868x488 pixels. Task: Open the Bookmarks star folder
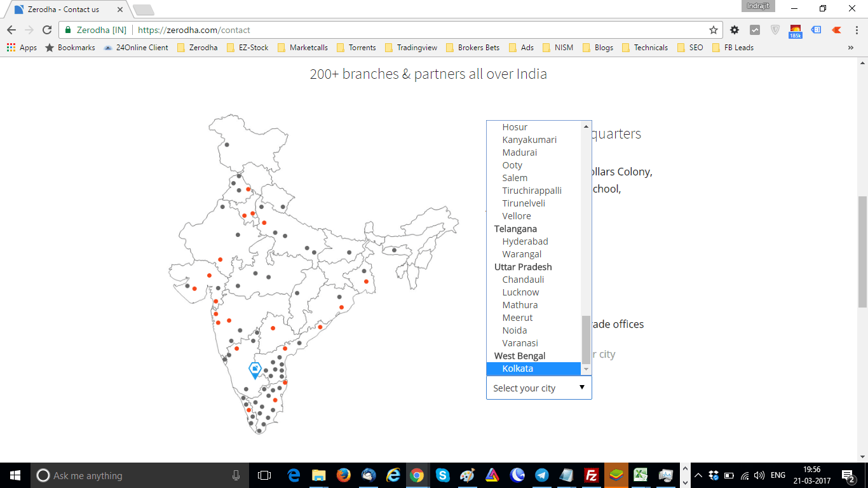70,48
